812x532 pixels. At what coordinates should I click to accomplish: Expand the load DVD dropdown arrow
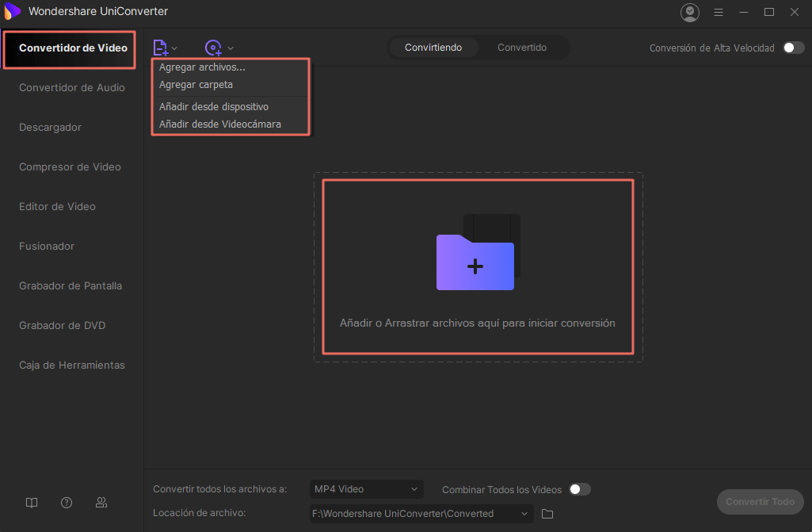tap(231, 48)
